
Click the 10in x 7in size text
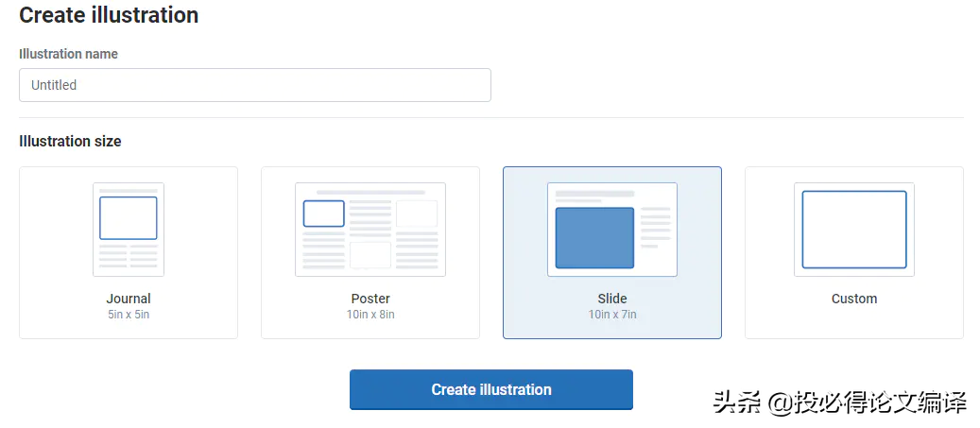(x=612, y=315)
